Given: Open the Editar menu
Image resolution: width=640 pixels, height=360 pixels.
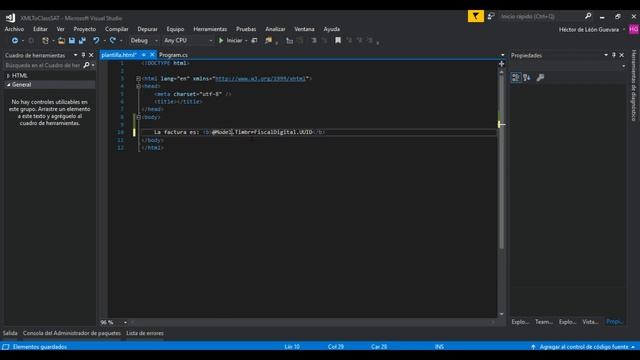Looking at the screenshot, I should (40, 29).
